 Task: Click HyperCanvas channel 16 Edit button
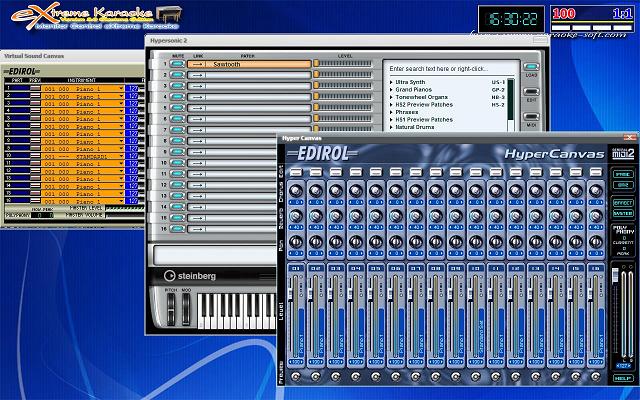click(x=596, y=172)
